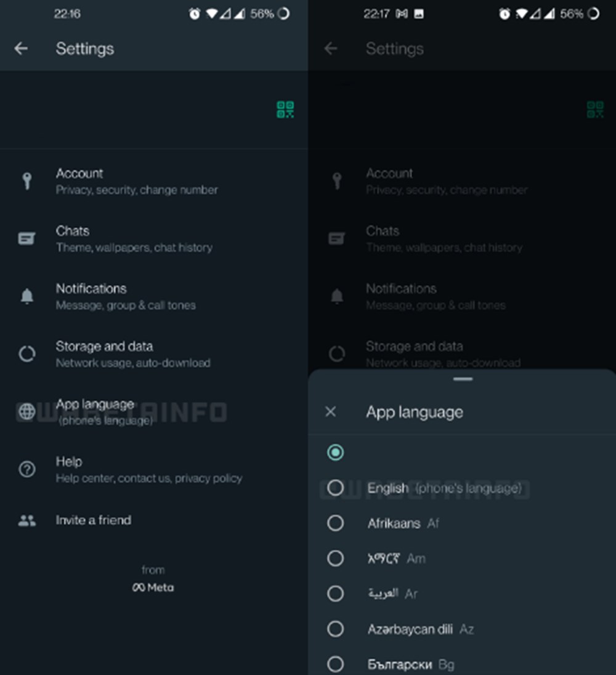The height and width of the screenshot is (675, 616).
Task: Click the question mark Help icon
Action: point(26,469)
